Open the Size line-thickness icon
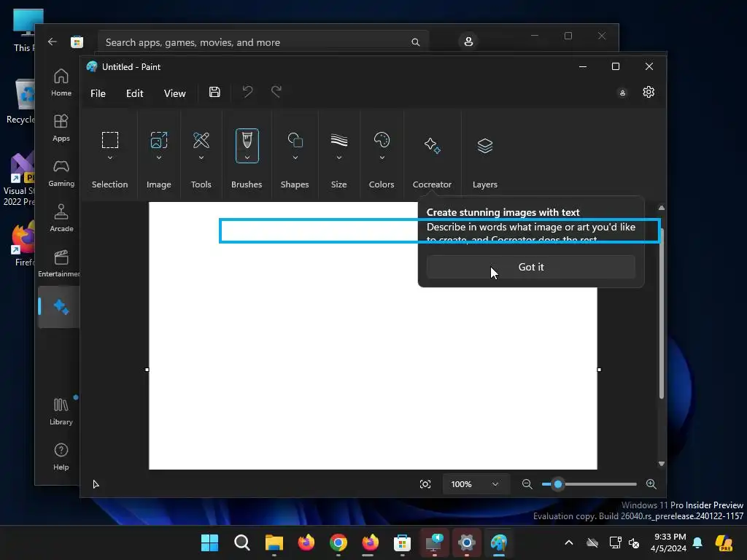This screenshot has height=560, width=747. click(x=338, y=140)
